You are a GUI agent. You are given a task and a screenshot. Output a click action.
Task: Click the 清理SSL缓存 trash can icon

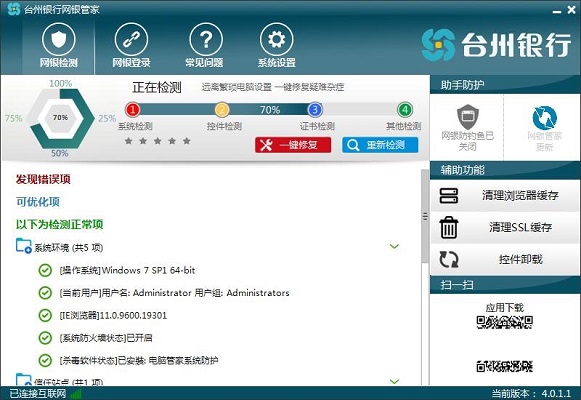click(x=449, y=227)
